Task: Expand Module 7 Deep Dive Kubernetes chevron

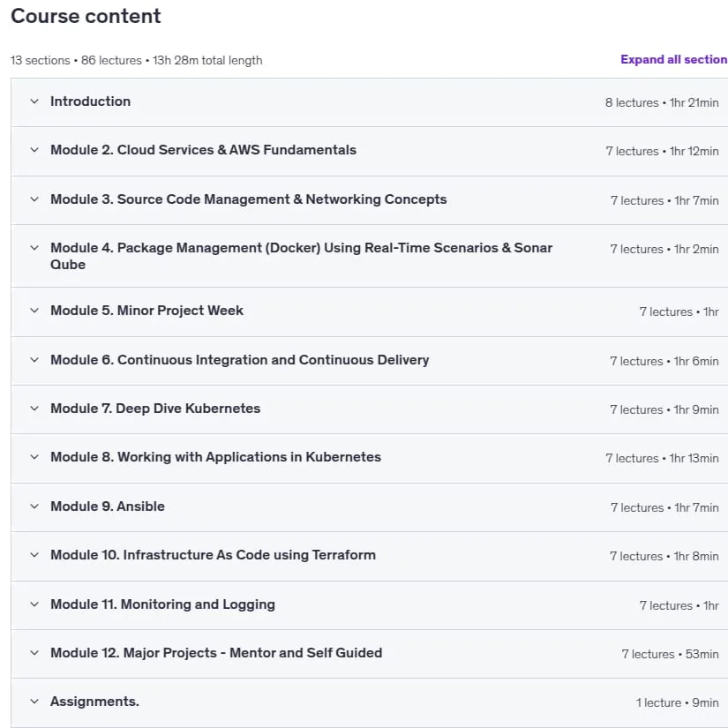Action: coord(34,409)
